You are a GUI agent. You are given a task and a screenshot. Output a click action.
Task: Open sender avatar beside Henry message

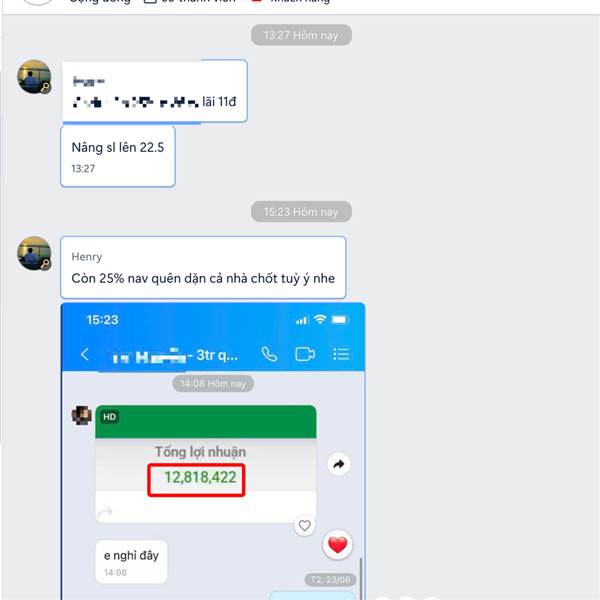[x=34, y=253]
